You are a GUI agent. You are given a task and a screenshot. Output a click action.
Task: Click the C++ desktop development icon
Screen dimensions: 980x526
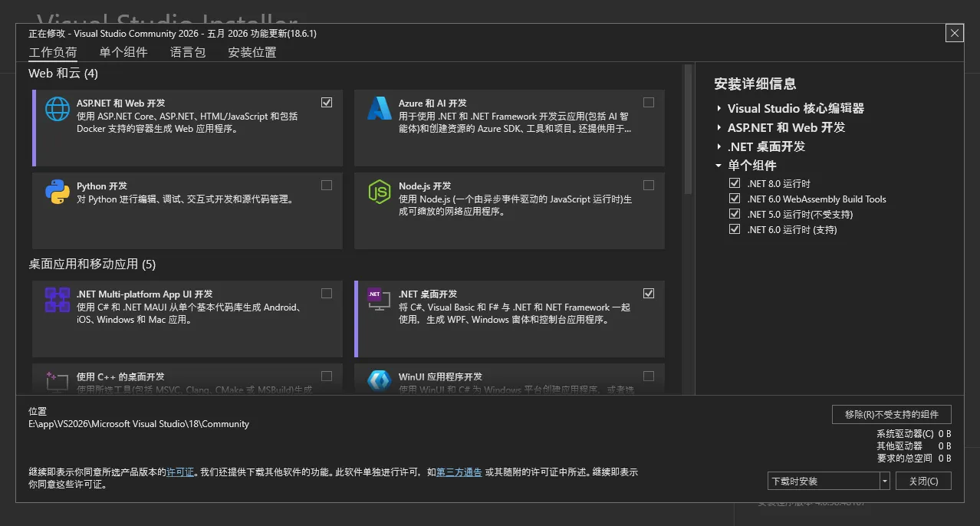(x=58, y=381)
